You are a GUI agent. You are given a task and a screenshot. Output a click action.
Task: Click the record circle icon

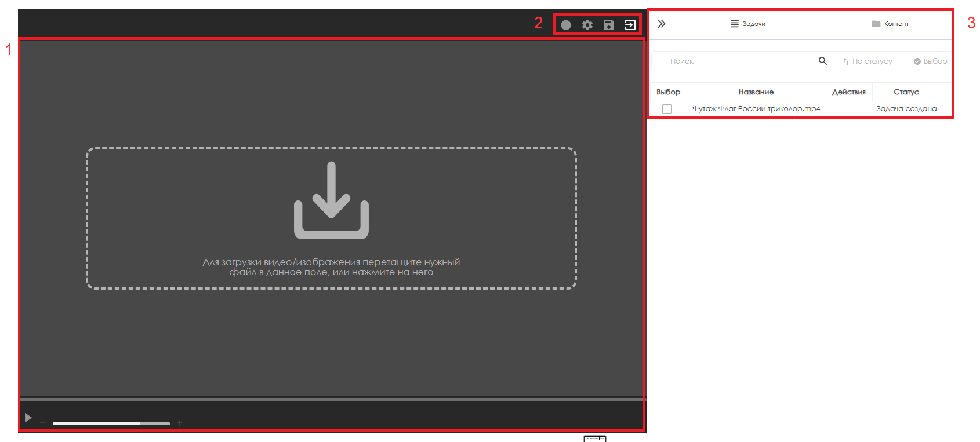566,25
